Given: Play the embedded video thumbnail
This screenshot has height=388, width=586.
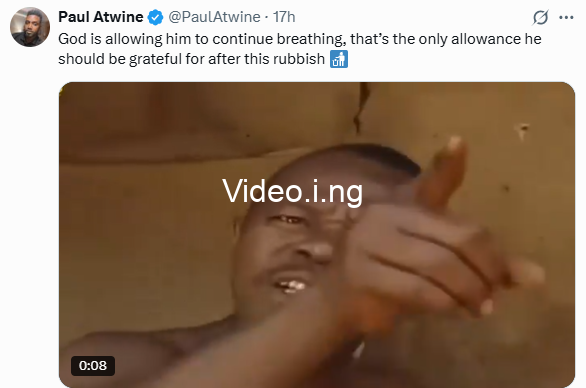Looking at the screenshot, I should [x=317, y=235].
